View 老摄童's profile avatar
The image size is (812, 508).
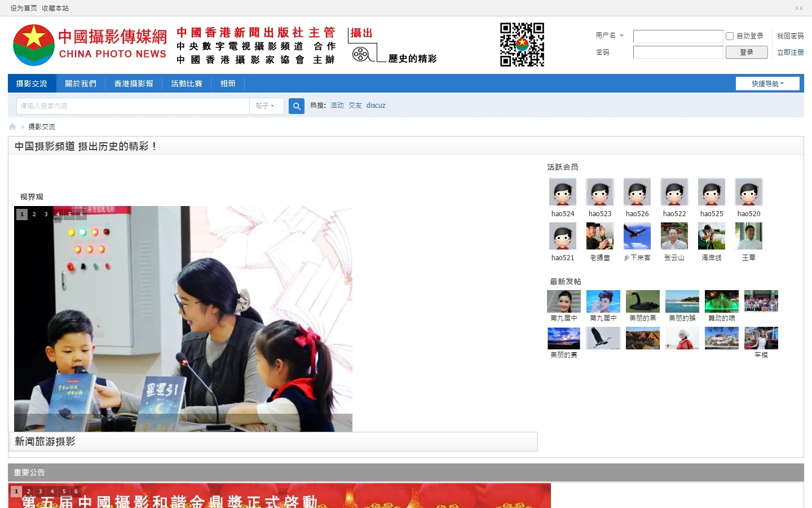click(x=600, y=236)
